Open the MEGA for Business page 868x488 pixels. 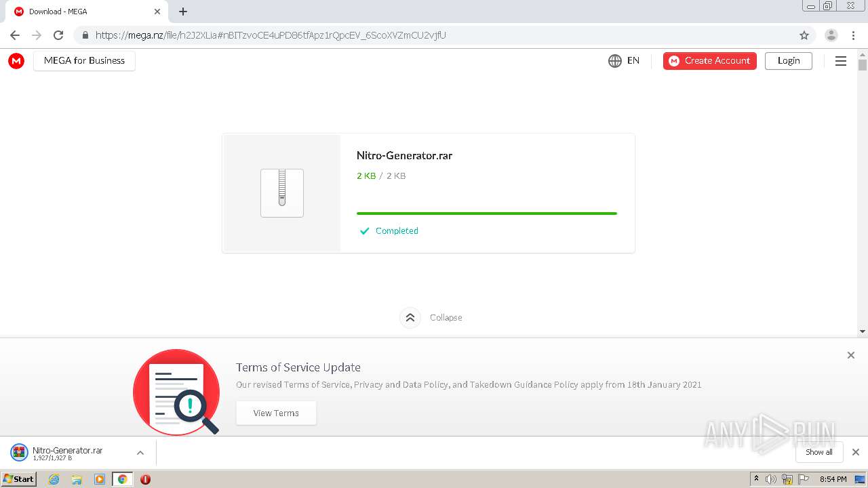tap(84, 60)
